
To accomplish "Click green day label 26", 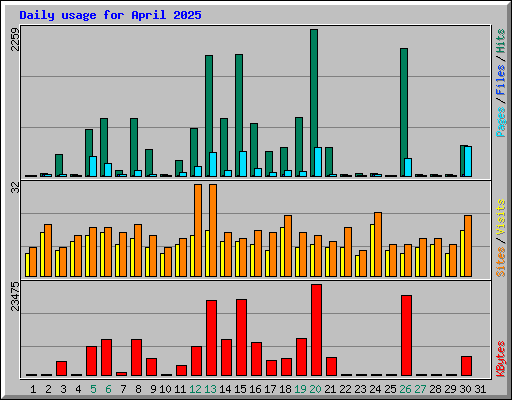I will tap(405, 389).
